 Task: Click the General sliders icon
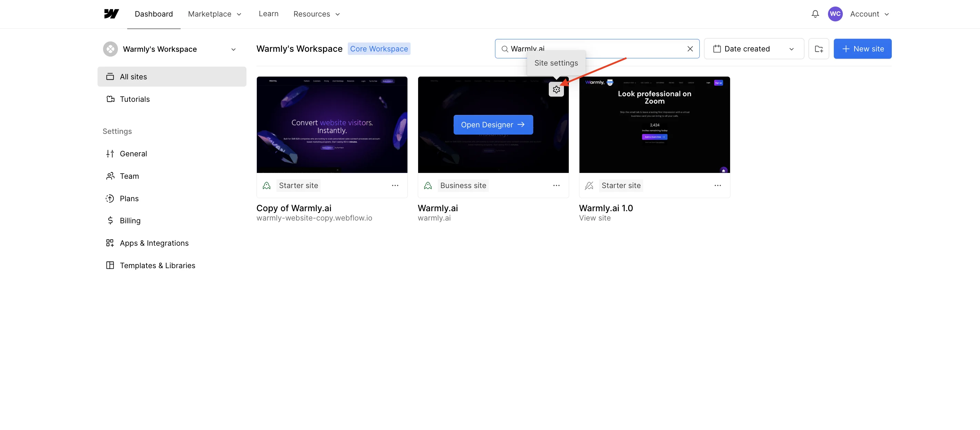click(x=110, y=154)
